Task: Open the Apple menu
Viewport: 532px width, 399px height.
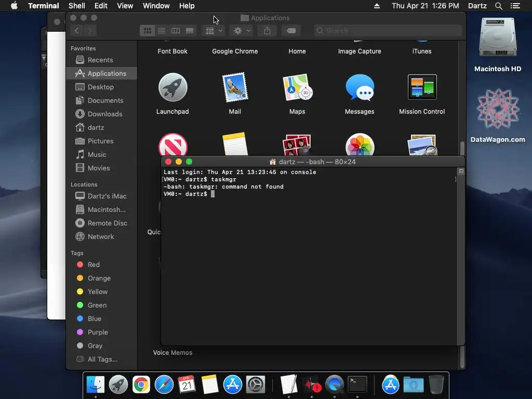Action: (x=14, y=6)
